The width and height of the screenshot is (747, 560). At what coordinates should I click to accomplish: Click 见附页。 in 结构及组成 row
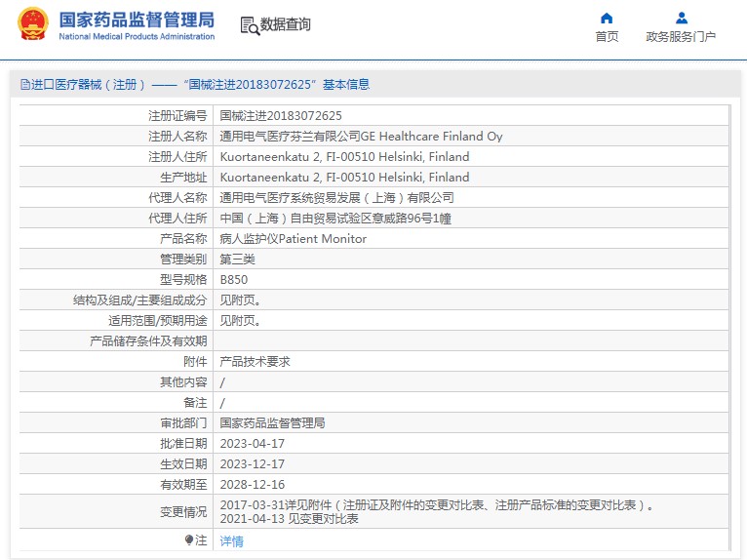click(x=240, y=300)
